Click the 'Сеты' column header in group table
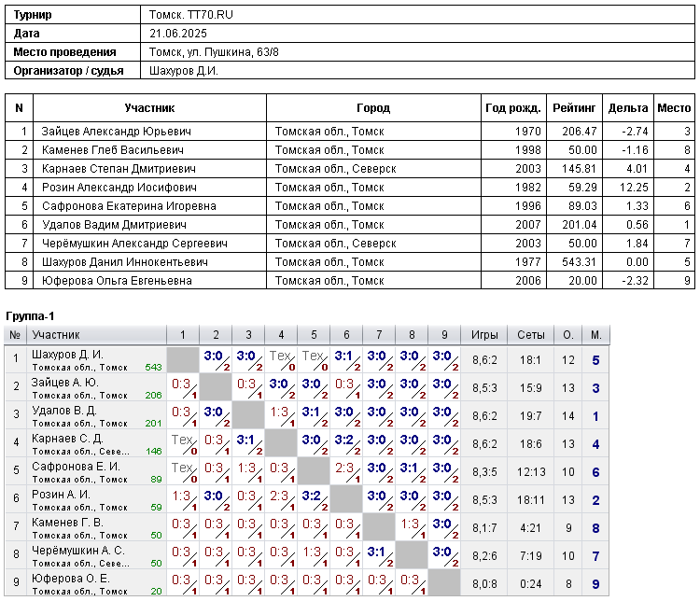The image size is (700, 601). (x=531, y=335)
